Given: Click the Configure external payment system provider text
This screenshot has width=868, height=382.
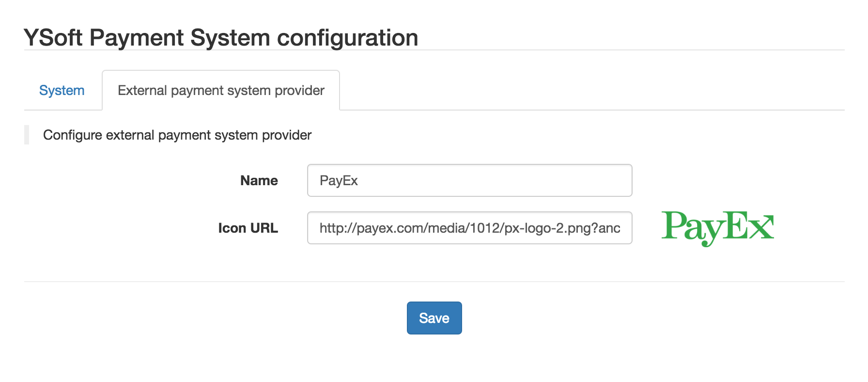Looking at the screenshot, I should point(177,135).
